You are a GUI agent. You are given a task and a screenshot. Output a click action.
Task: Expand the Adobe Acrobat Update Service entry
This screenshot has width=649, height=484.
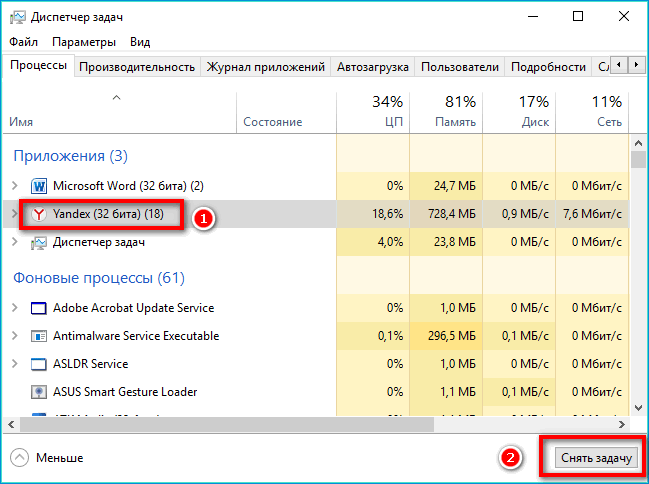tap(14, 308)
